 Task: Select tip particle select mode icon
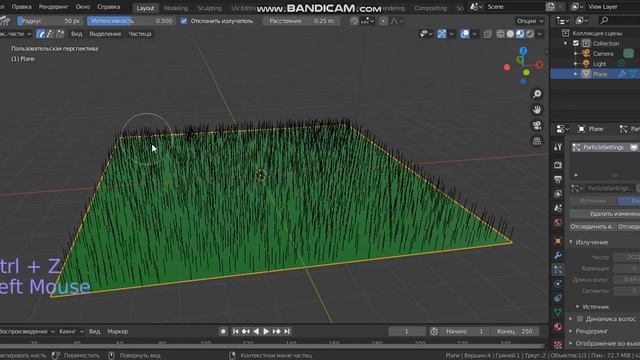click(60, 34)
